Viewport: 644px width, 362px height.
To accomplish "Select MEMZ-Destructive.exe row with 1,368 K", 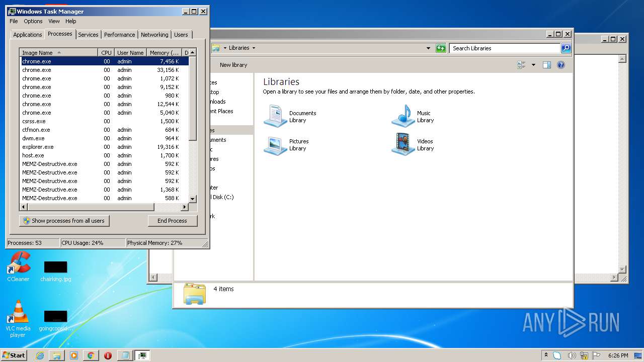I will 104,190.
